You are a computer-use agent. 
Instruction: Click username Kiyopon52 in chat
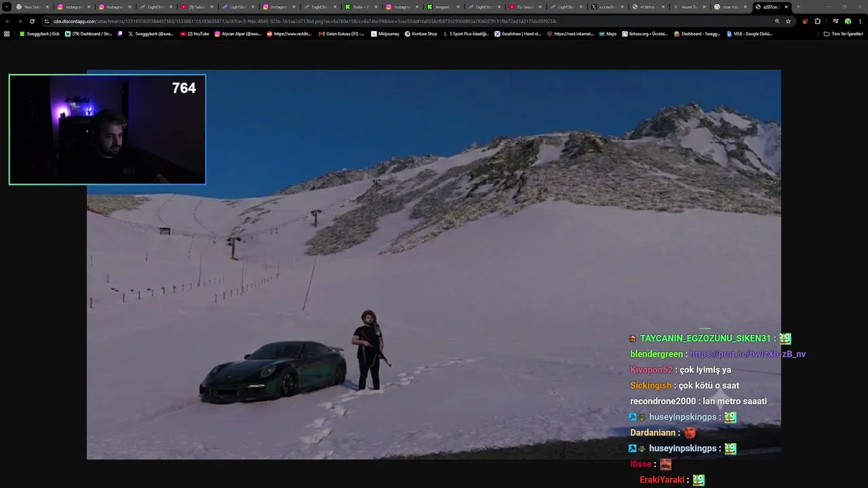651,369
